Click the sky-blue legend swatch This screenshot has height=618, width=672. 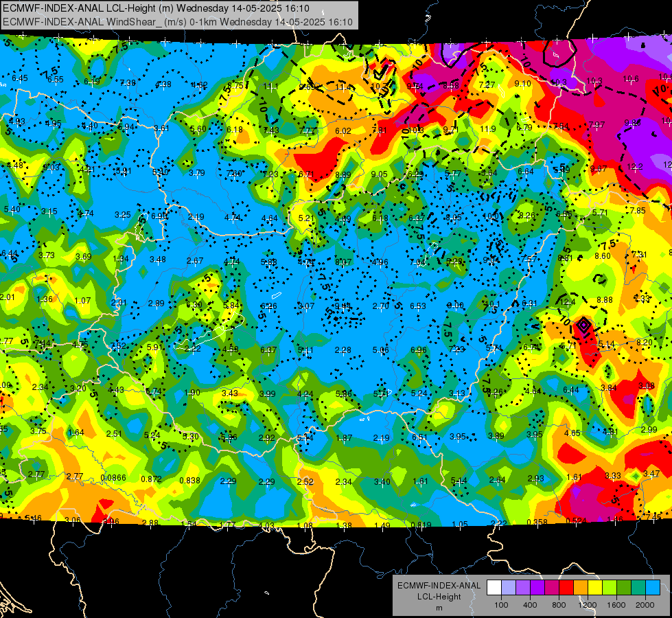tap(653, 588)
